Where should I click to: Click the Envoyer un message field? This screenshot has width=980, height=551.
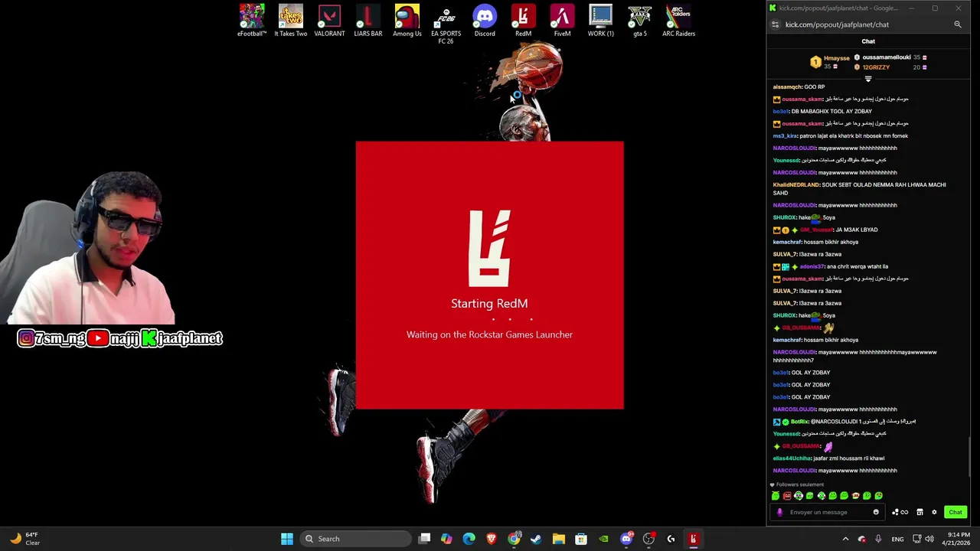pos(827,512)
